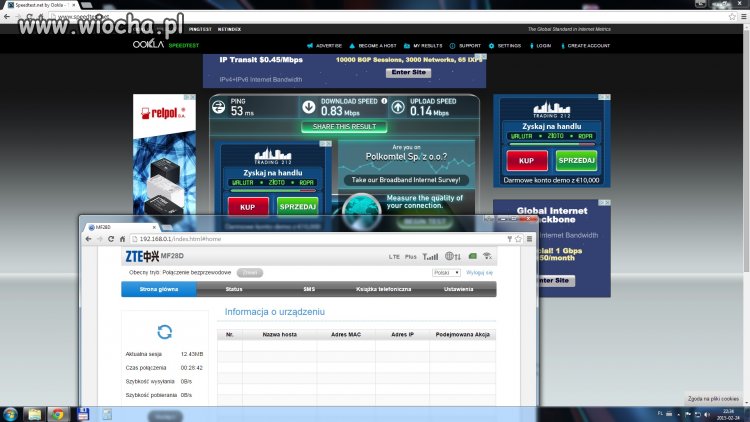Open Windows Start menu
This screenshot has width=750, height=422.
[x=11, y=414]
